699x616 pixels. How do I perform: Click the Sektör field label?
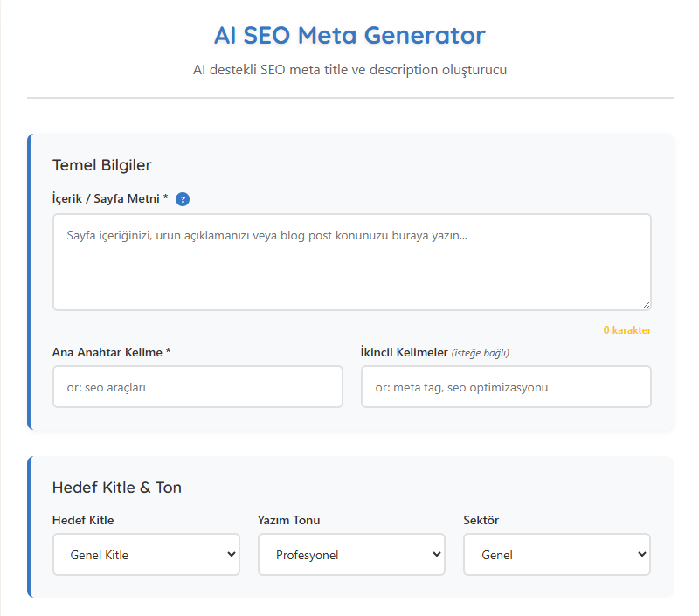click(x=481, y=521)
